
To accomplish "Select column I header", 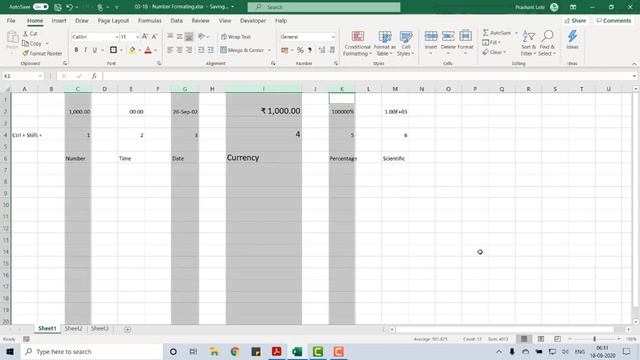I will 264,89.
